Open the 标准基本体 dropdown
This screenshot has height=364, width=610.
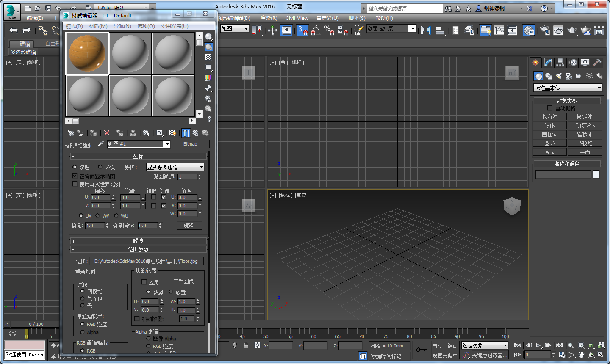(568, 88)
